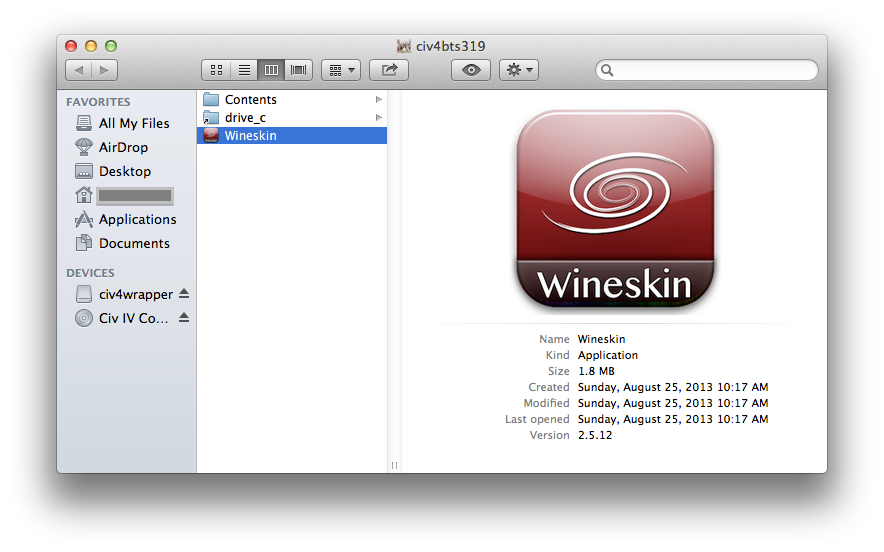Expand the drive_c folder arrow

click(x=379, y=118)
